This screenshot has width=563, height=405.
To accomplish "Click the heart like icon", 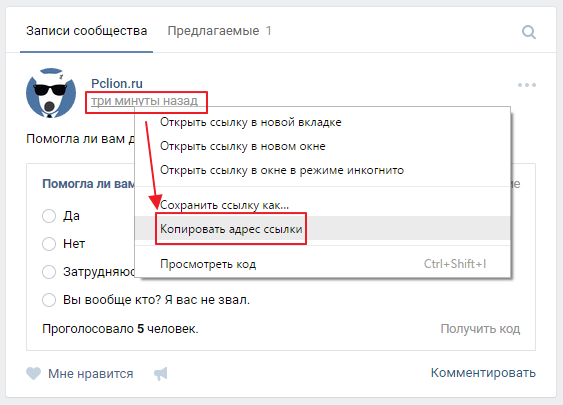I will (33, 373).
